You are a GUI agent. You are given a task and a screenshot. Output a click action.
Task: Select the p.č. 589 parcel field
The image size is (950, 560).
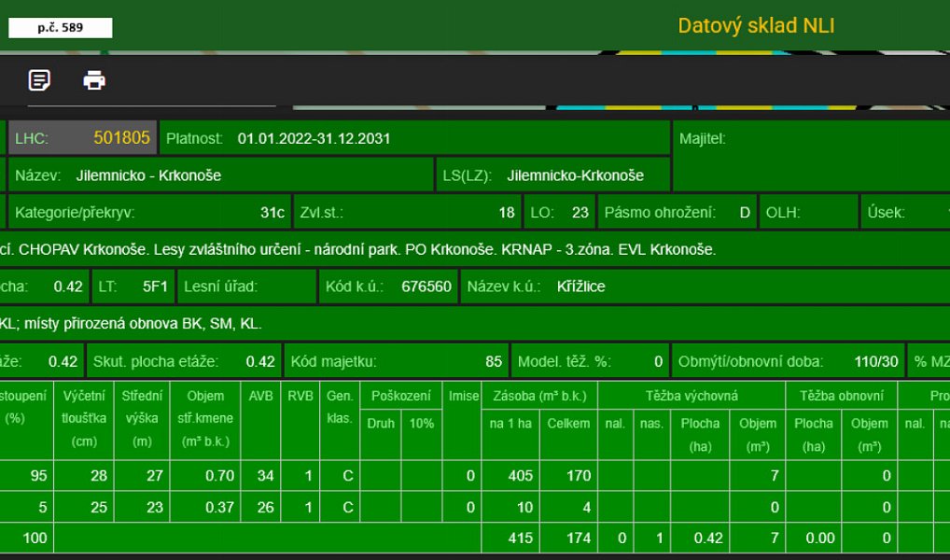(x=60, y=27)
